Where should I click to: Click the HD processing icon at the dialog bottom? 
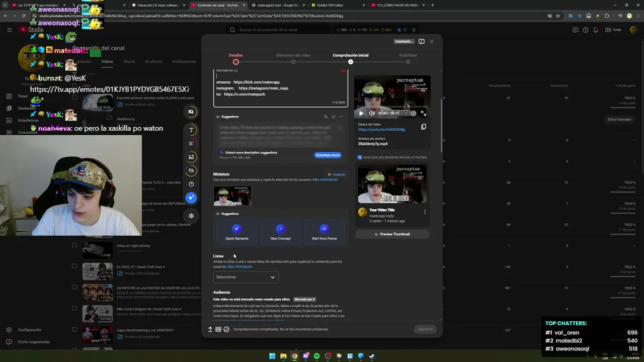[x=218, y=329]
